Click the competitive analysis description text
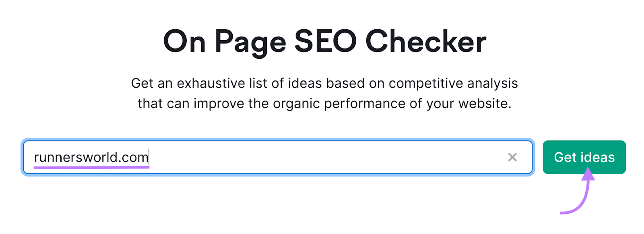The width and height of the screenshot is (644, 234). click(324, 92)
